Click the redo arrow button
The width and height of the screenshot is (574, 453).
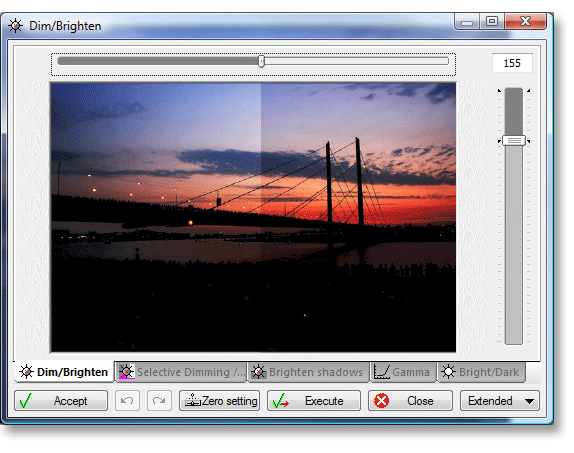(x=159, y=401)
